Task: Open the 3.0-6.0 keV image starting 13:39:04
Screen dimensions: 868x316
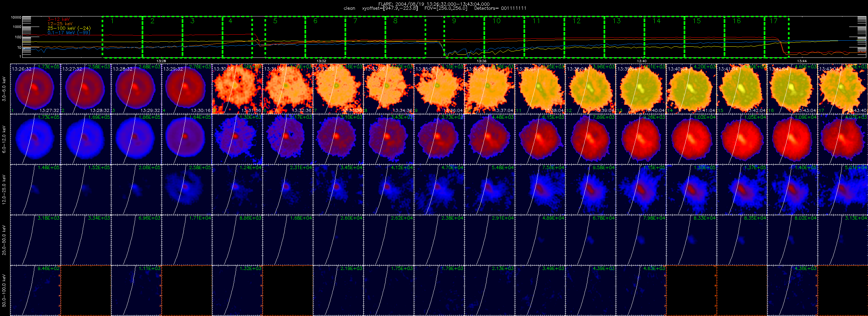Action: 641,89
